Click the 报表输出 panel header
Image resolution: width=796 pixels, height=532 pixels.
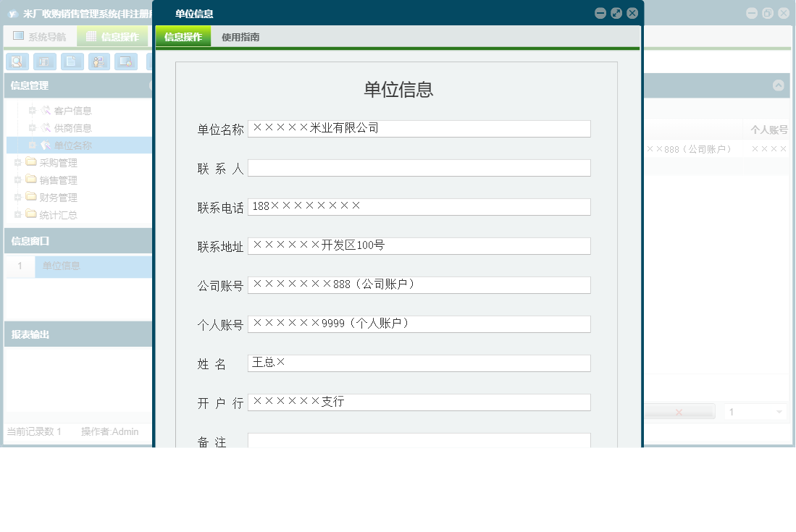(x=29, y=334)
